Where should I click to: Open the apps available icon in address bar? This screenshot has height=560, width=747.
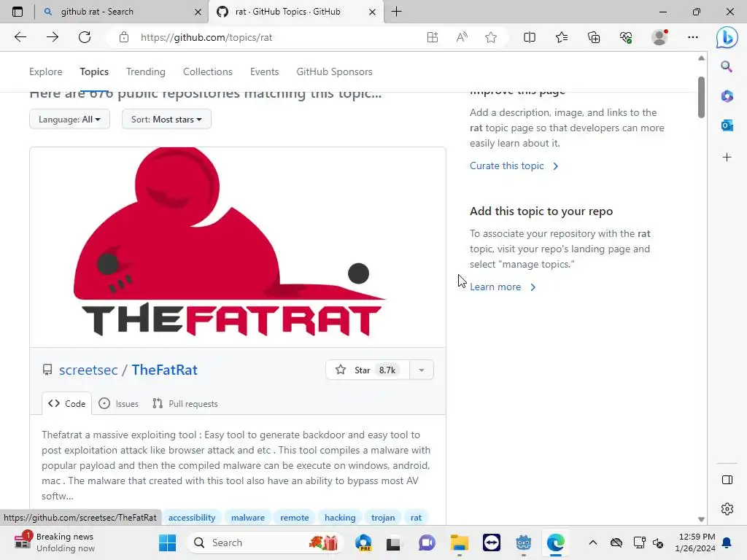[433, 37]
